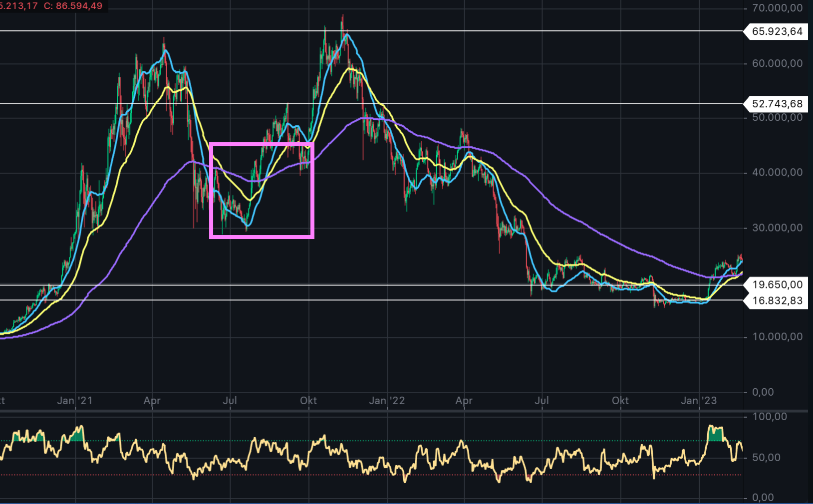Click the 60.000,00 price axis label
This screenshot has width=813, height=504.
[777, 63]
